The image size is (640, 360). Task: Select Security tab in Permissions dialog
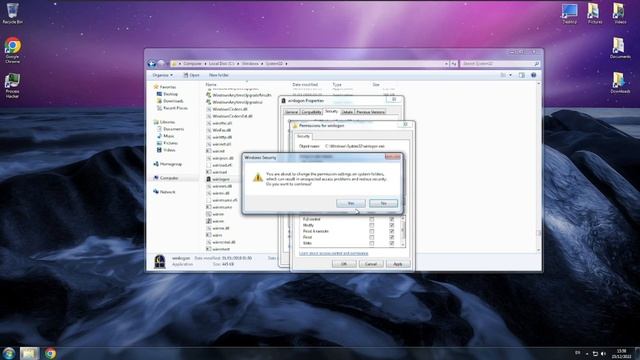303,136
